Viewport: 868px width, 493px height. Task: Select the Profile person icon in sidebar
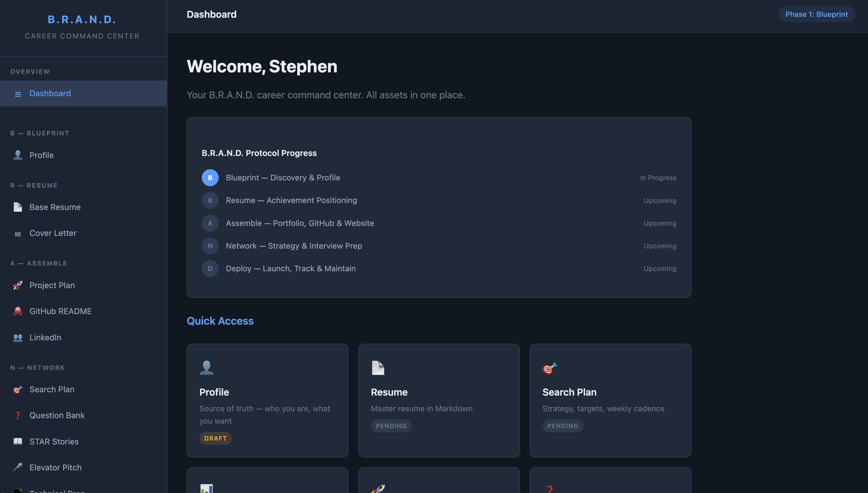pyautogui.click(x=17, y=155)
